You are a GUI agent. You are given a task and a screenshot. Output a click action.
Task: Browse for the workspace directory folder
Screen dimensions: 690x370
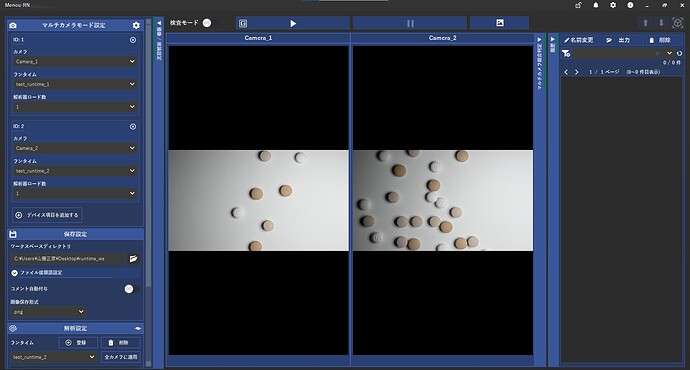tap(133, 259)
